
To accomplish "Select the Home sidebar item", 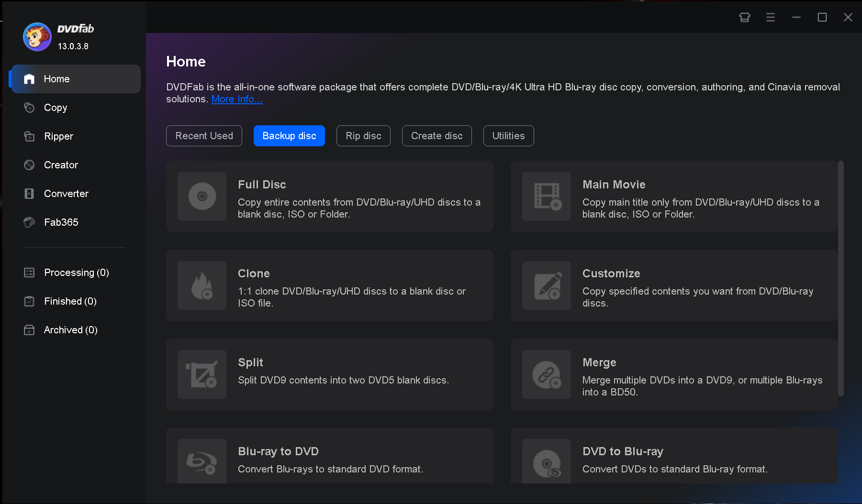I will (76, 79).
